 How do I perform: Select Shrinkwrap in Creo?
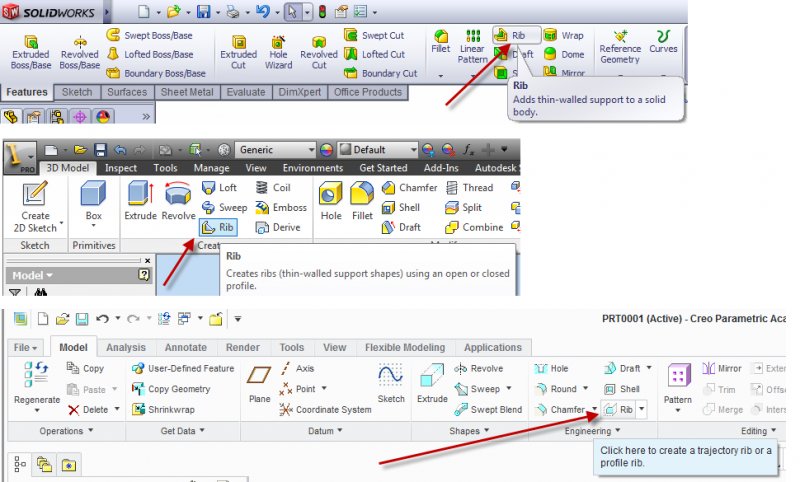(x=163, y=410)
